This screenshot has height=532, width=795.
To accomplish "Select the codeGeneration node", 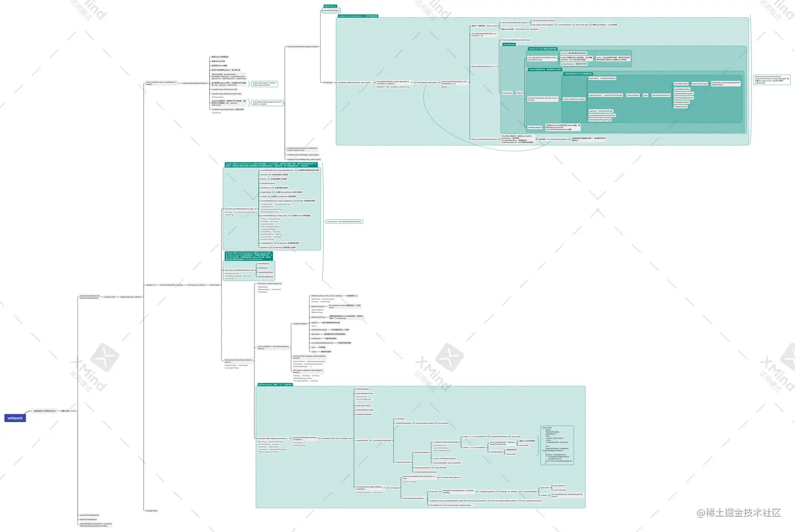I will pyautogui.click(x=362, y=441).
